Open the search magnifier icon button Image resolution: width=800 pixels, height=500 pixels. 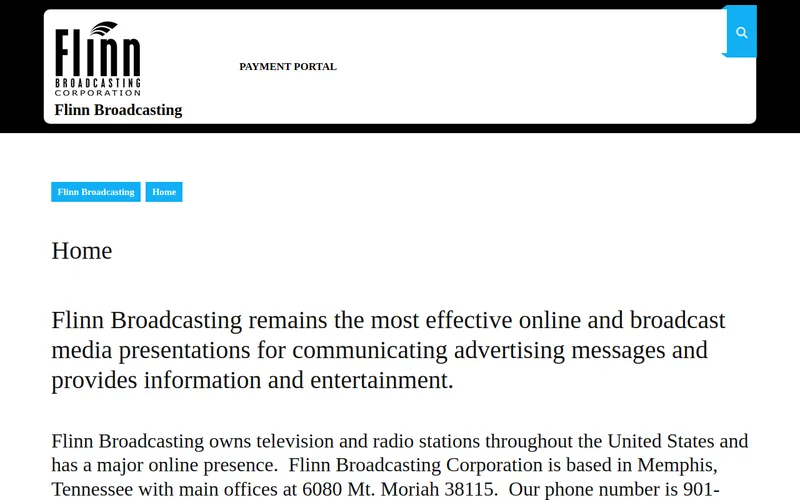pyautogui.click(x=741, y=32)
